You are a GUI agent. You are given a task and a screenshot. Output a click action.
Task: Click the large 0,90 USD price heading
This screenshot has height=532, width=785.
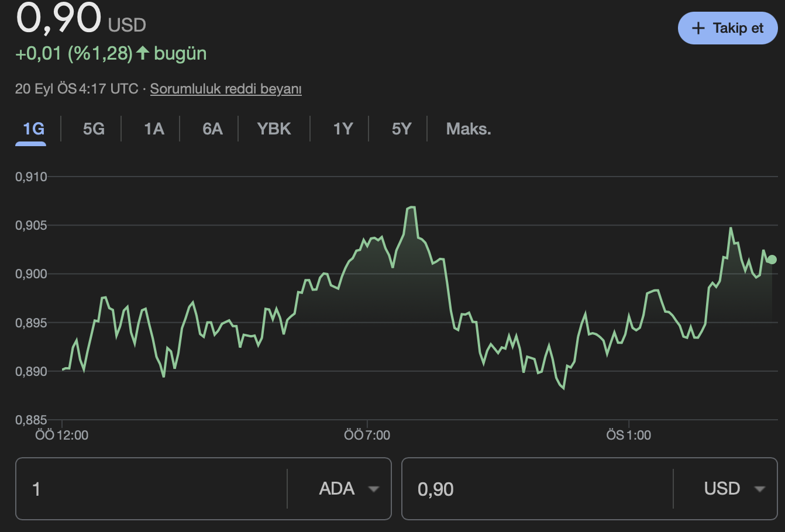coord(81,18)
